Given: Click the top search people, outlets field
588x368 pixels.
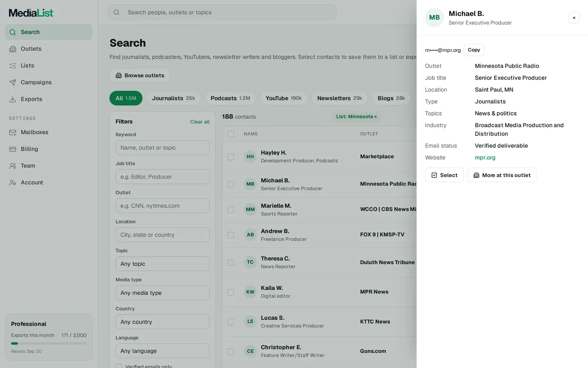Looking at the screenshot, I should [222, 12].
